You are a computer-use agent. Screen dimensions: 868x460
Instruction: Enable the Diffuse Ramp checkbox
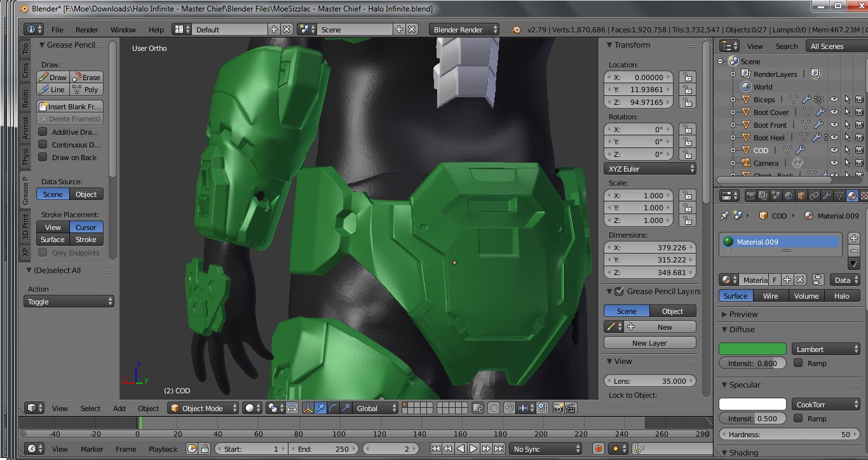pyautogui.click(x=798, y=363)
